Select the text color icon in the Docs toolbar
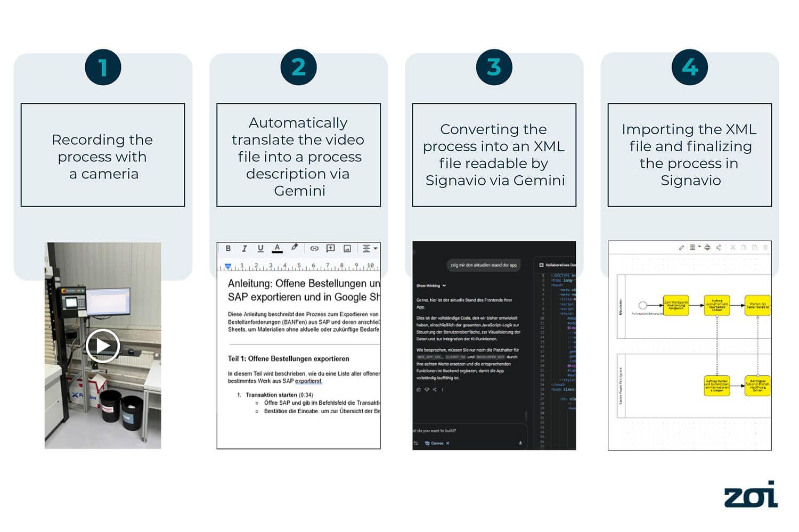The image size is (799, 532). pyautogui.click(x=278, y=248)
